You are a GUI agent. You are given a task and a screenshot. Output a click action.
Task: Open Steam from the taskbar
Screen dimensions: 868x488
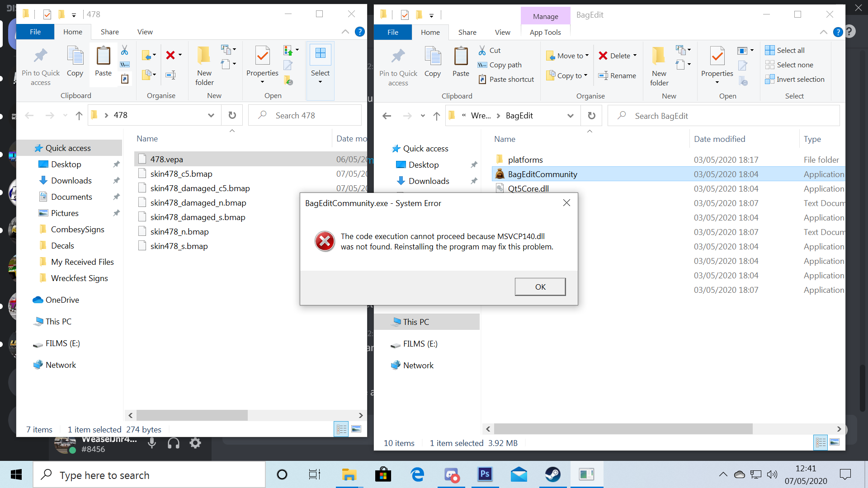pyautogui.click(x=552, y=474)
